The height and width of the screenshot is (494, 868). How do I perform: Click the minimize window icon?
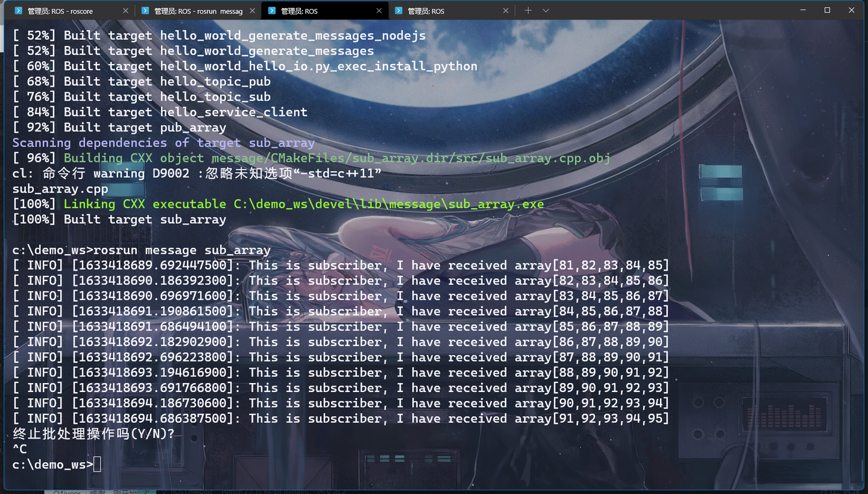point(802,10)
